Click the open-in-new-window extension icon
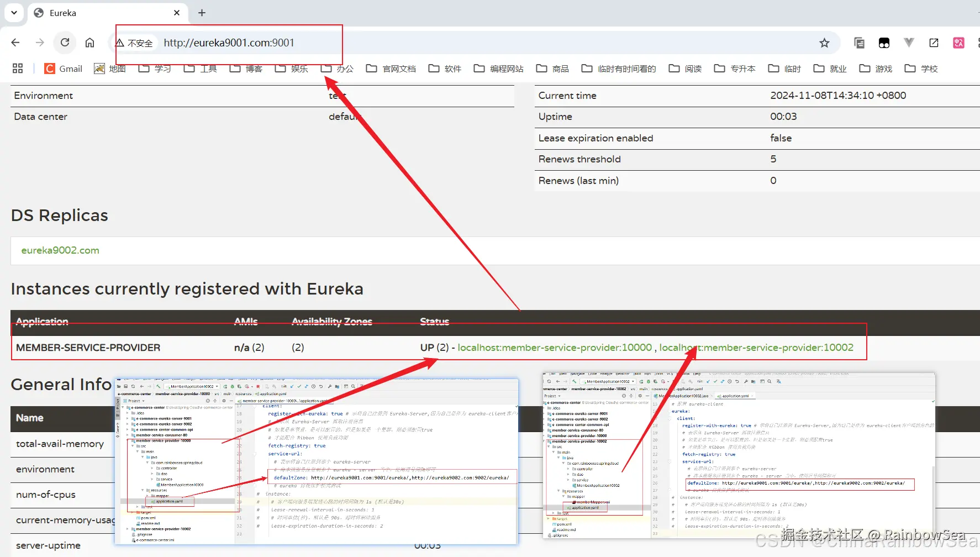The image size is (980, 557). [934, 43]
